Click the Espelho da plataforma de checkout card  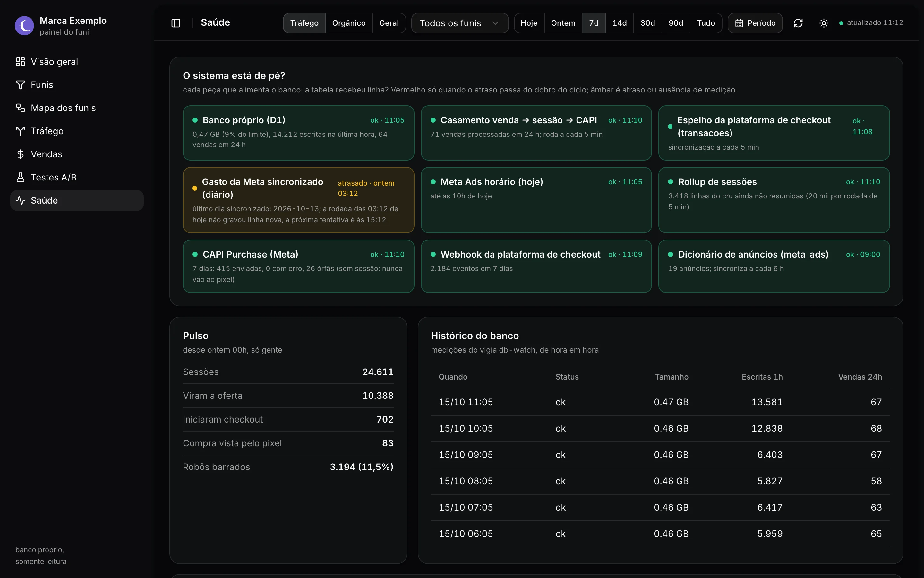(774, 133)
